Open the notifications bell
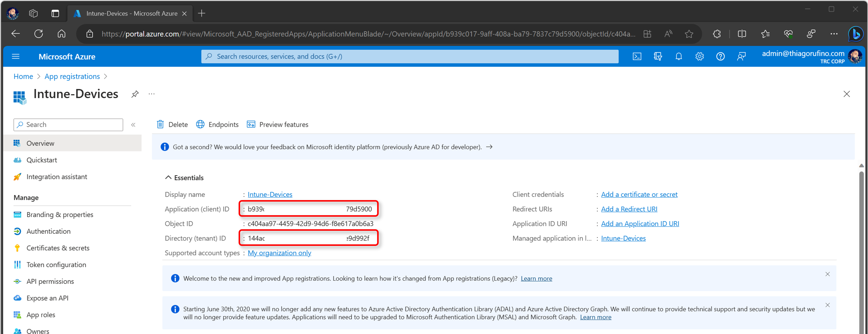The width and height of the screenshot is (868, 334). 679,57
